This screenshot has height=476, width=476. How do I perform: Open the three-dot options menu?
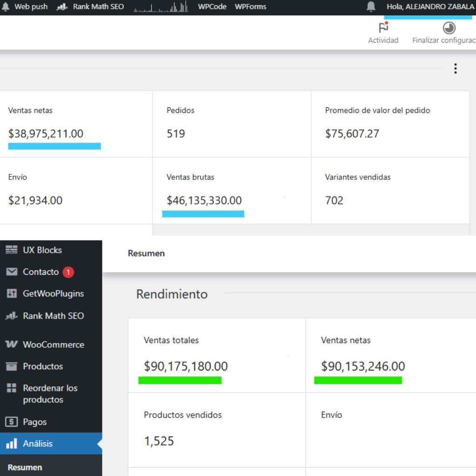[455, 69]
